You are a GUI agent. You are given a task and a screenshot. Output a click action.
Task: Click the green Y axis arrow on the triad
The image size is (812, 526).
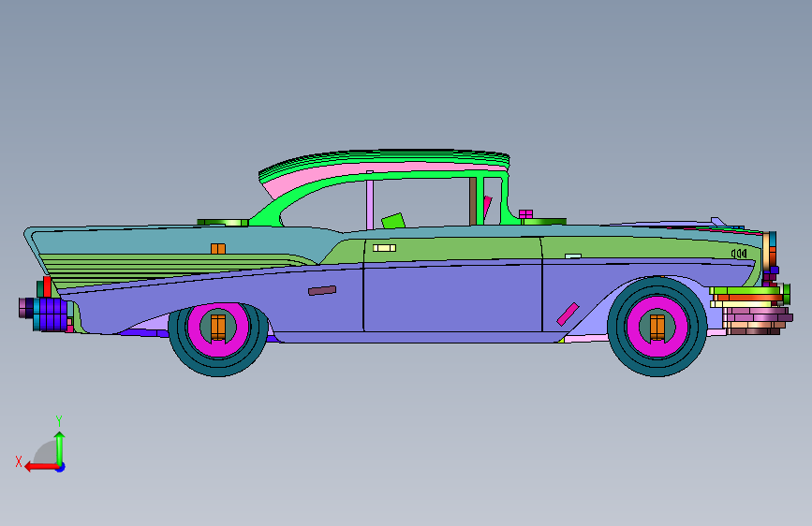click(x=60, y=449)
